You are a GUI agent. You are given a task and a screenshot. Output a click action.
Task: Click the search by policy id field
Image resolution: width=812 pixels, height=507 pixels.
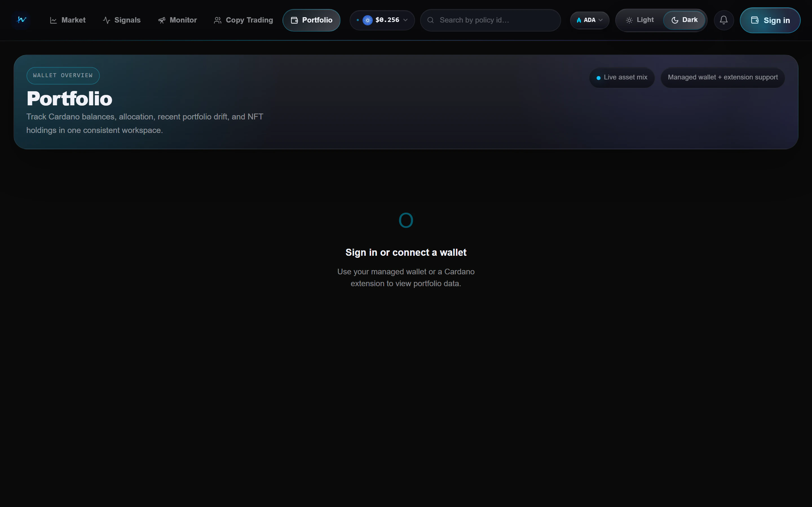pos(490,20)
